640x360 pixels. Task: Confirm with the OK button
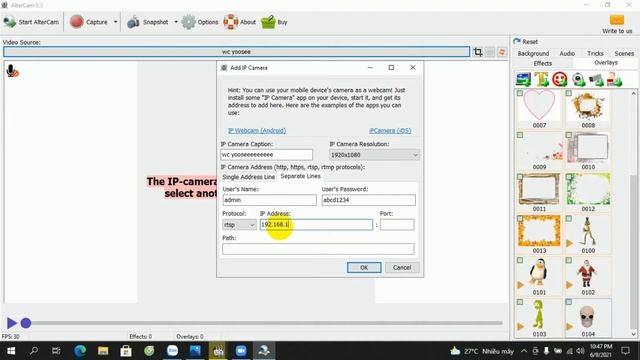pos(364,267)
